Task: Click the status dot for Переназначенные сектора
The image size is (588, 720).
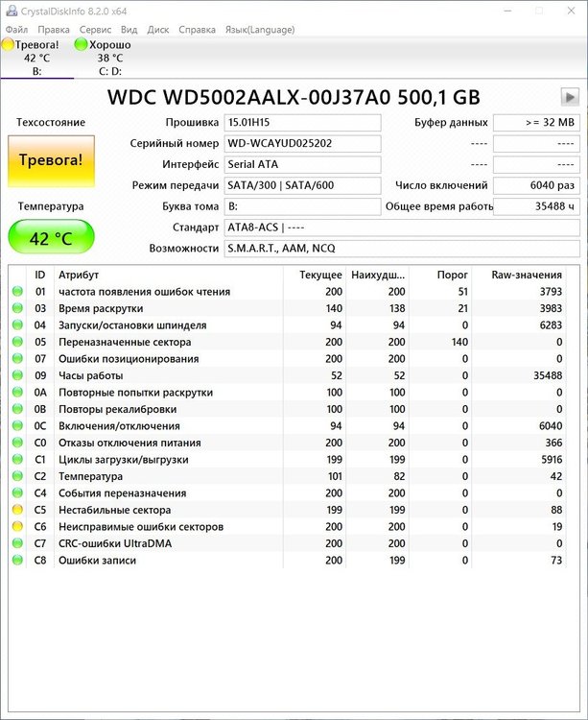Action: (17, 342)
